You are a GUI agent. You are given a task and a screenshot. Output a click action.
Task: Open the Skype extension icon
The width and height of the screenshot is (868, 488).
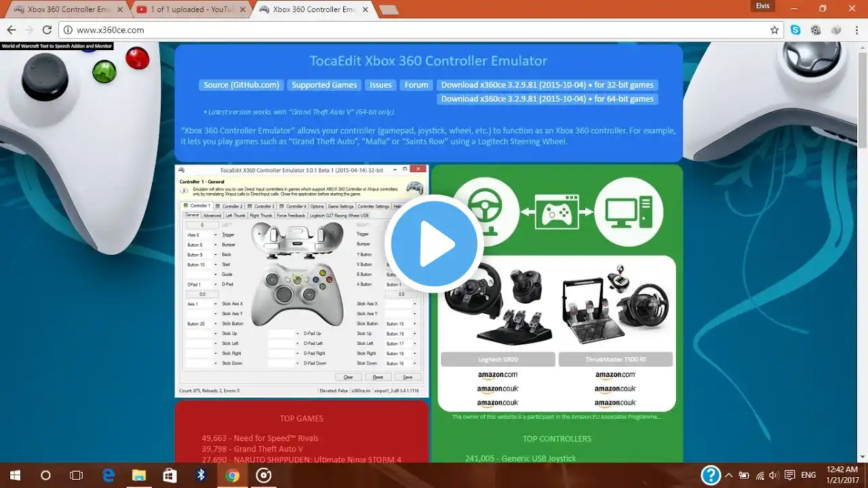(795, 30)
